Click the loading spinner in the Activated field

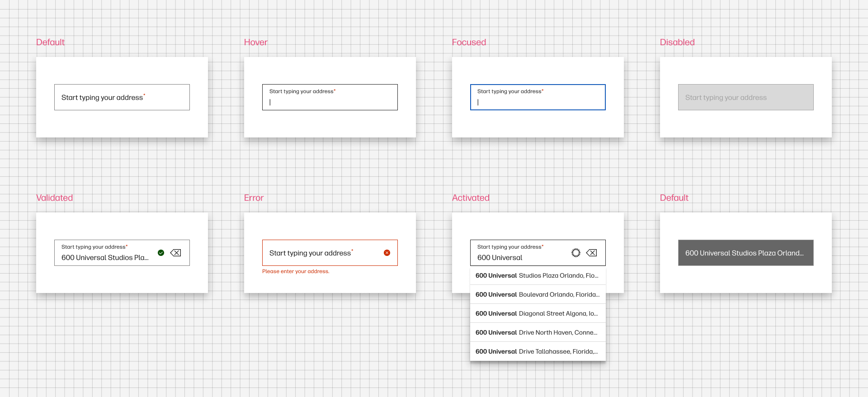pyautogui.click(x=576, y=253)
